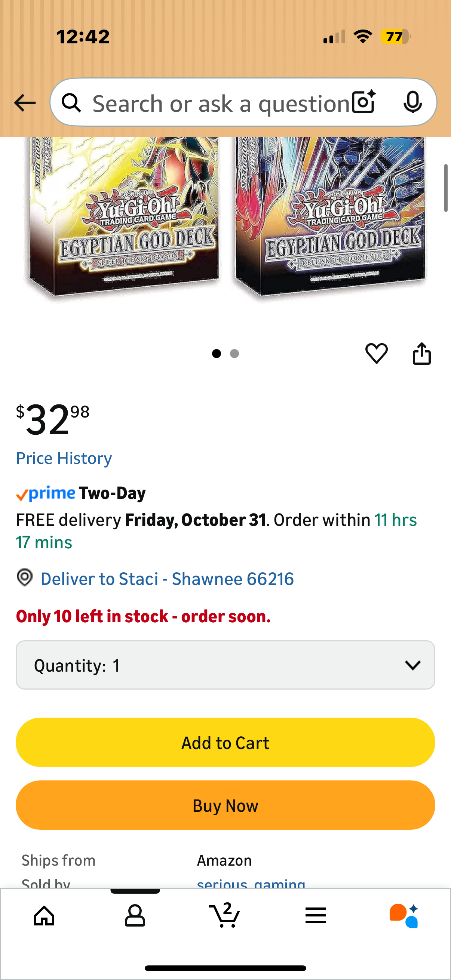Open the hamburger menu tab
This screenshot has width=451, height=980.
(316, 915)
